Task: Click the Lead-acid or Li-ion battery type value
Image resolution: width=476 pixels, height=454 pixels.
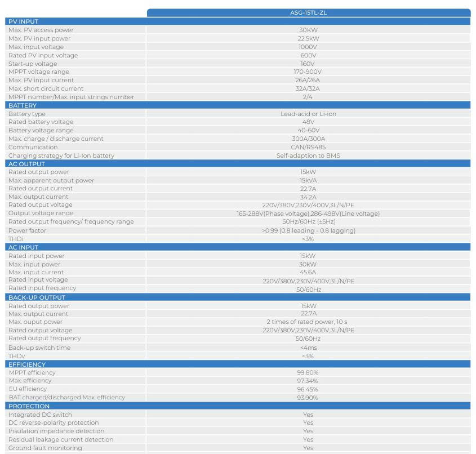Action: [308, 114]
